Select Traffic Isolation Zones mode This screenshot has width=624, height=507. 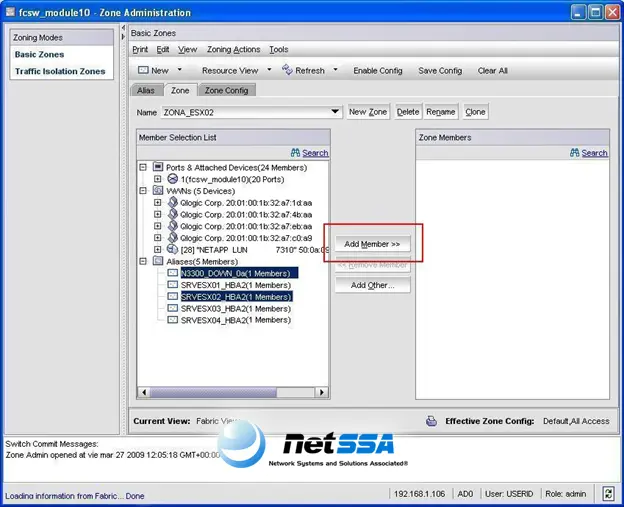(60, 71)
